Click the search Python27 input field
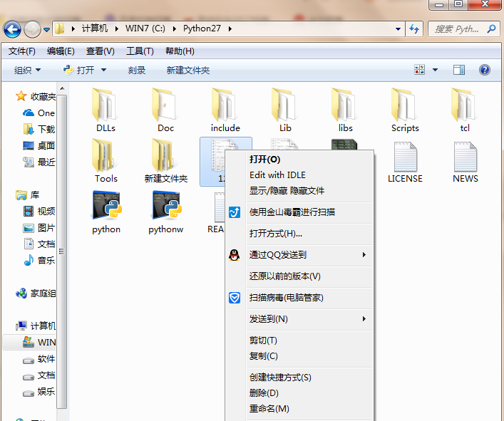Image resolution: width=504 pixels, height=421 pixels. (456, 29)
